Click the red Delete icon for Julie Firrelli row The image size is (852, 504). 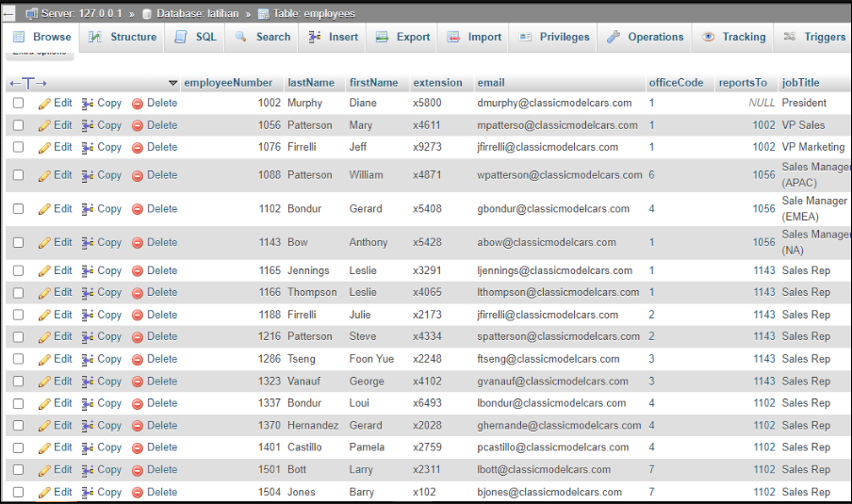coord(138,316)
